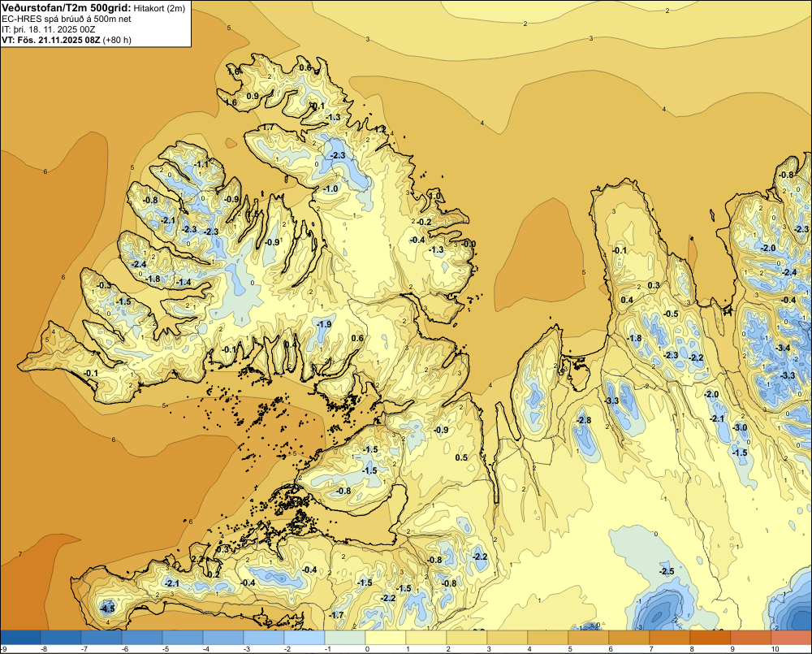This screenshot has width=812, height=654.
Task: Click the 'EC-HRES spá brúuð á 500m net' line
Action: click(x=67, y=19)
